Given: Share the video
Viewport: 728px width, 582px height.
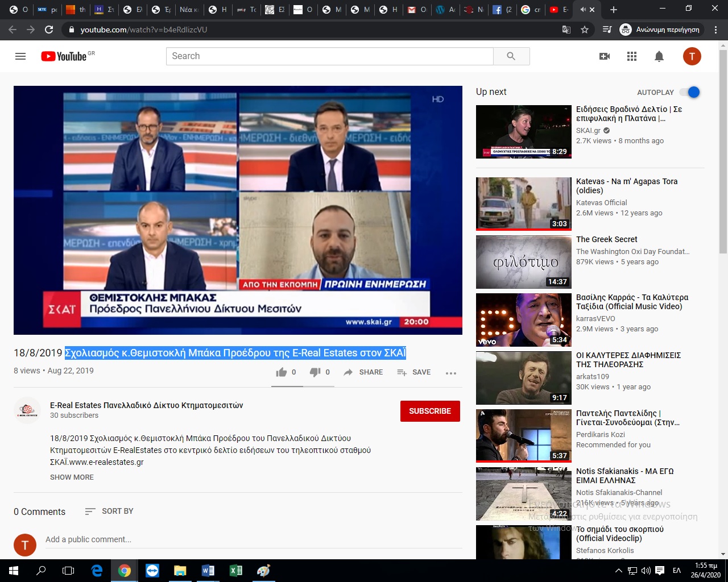Looking at the screenshot, I should coord(363,372).
